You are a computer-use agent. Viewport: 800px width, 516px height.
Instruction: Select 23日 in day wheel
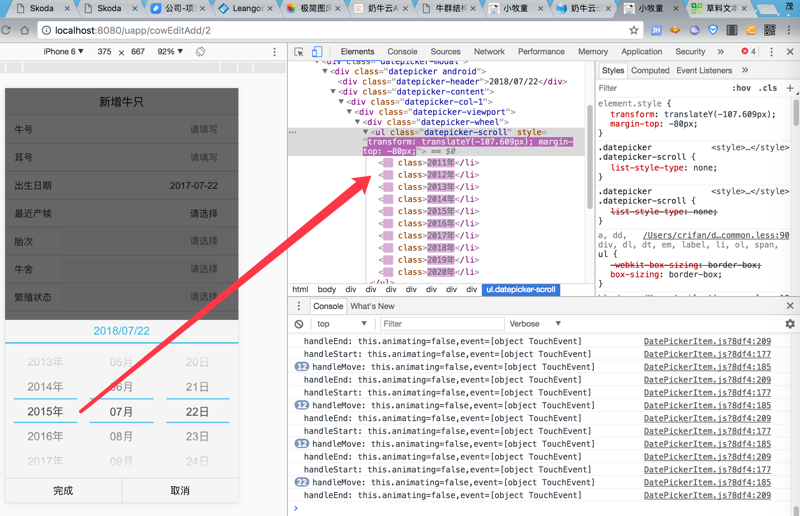[197, 436]
